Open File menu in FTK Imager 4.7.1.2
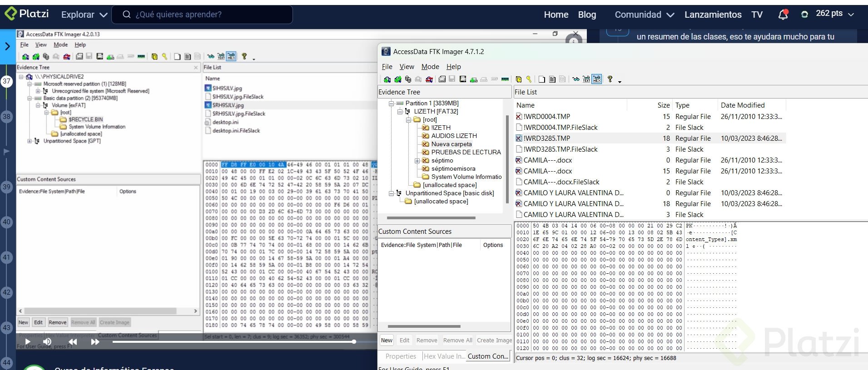The image size is (868, 370). 387,67
